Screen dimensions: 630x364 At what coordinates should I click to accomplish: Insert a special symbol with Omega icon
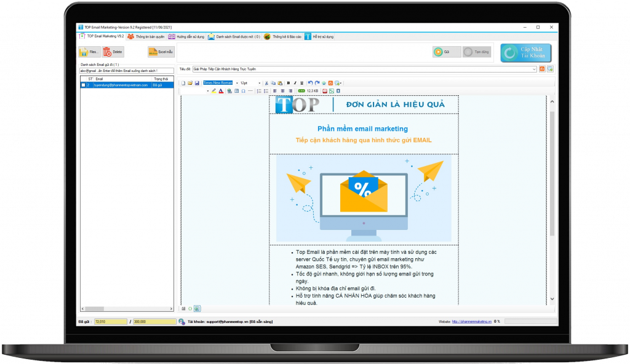pyautogui.click(x=244, y=91)
